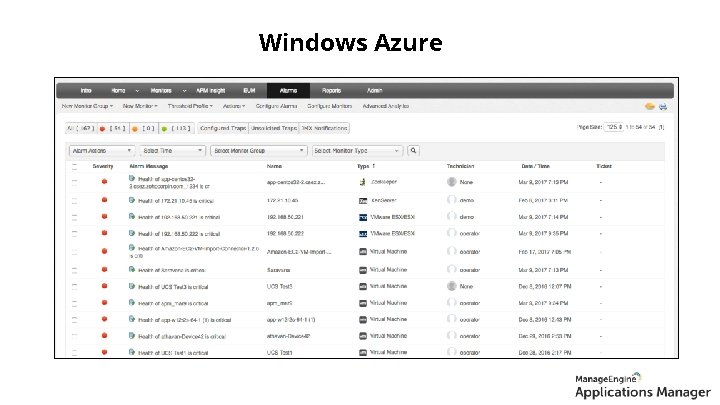Tick the select-all checkbox in table header
This screenshot has width=720, height=405.
(74, 166)
